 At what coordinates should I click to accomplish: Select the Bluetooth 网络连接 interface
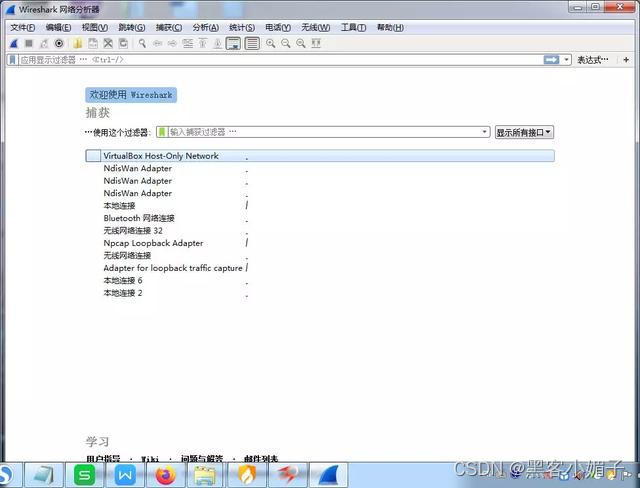coord(139,218)
